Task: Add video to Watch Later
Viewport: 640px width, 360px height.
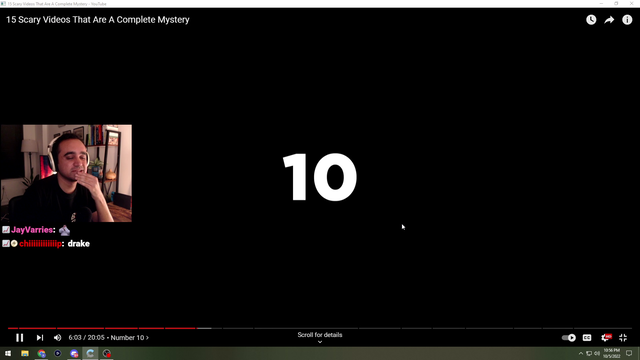Action: 591,20
